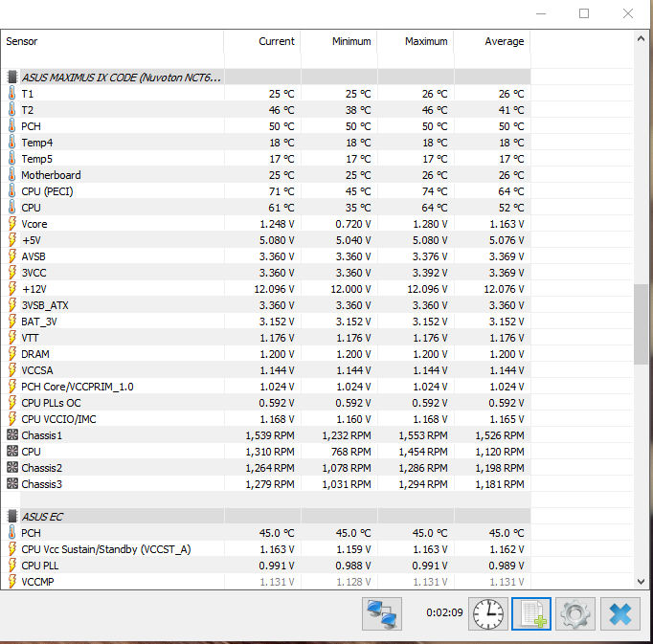
Task: Select the +5V voltage label
Action: [32, 240]
